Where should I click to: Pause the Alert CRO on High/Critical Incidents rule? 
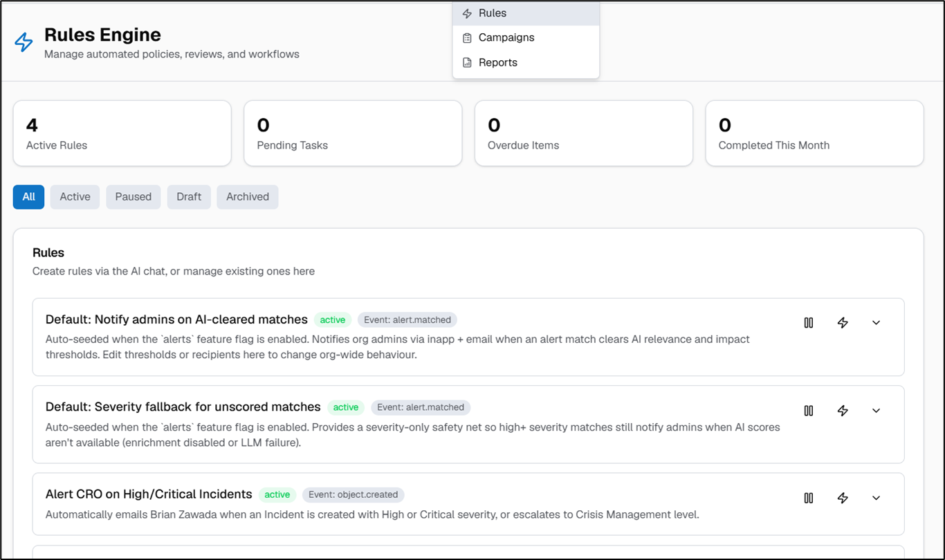(x=809, y=498)
